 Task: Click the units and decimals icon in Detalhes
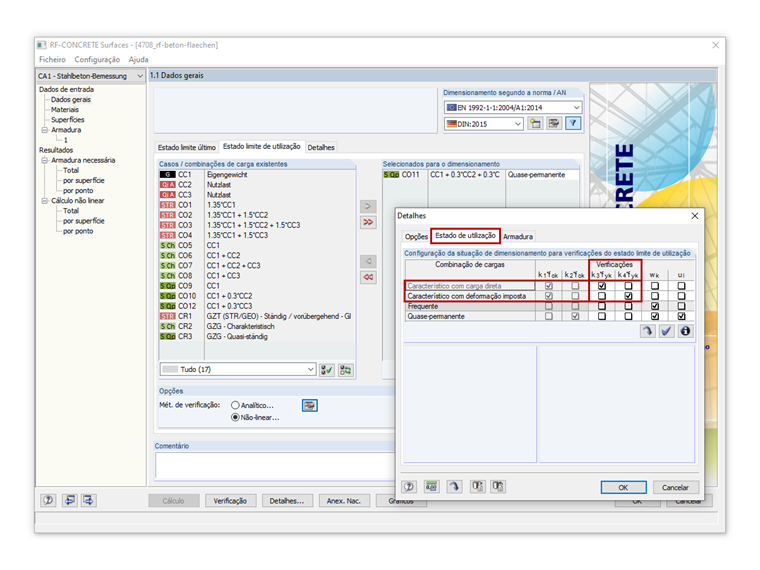click(x=431, y=487)
